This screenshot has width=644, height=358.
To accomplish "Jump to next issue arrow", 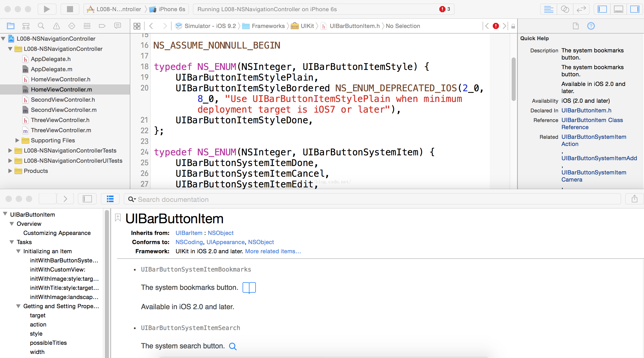I will coord(504,26).
